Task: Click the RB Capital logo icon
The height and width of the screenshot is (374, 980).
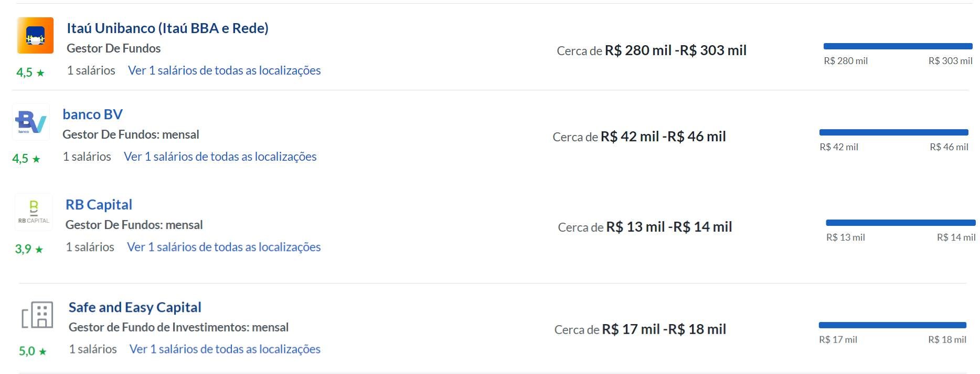Action: pos(34,212)
